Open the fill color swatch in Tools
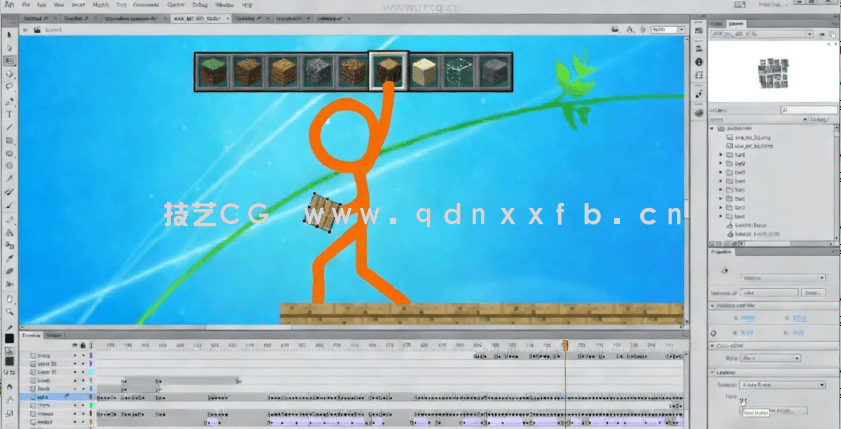The image size is (841, 429). click(x=10, y=361)
